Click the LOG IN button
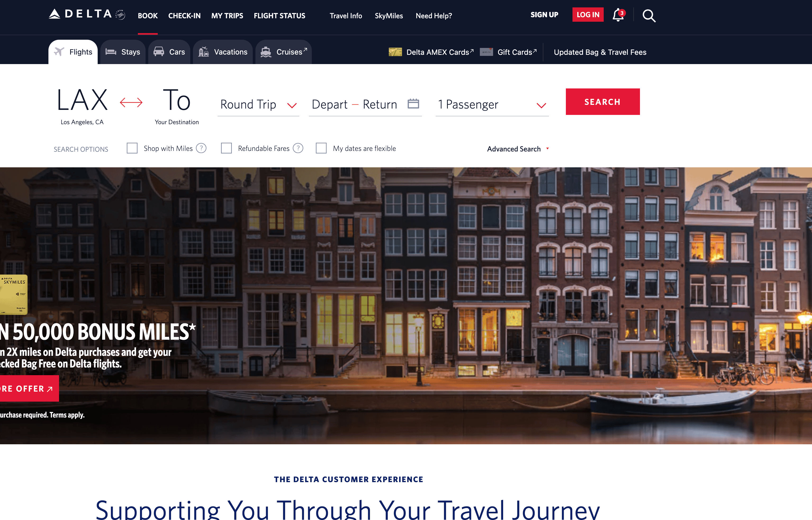 (x=588, y=15)
